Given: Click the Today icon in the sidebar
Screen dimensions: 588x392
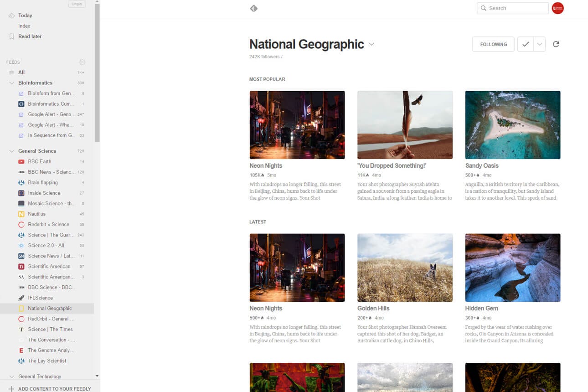Looking at the screenshot, I should click(x=11, y=15).
